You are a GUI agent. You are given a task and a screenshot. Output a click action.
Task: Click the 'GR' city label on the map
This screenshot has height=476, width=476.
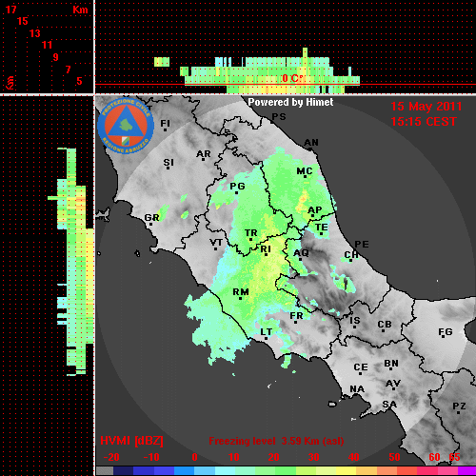151,218
